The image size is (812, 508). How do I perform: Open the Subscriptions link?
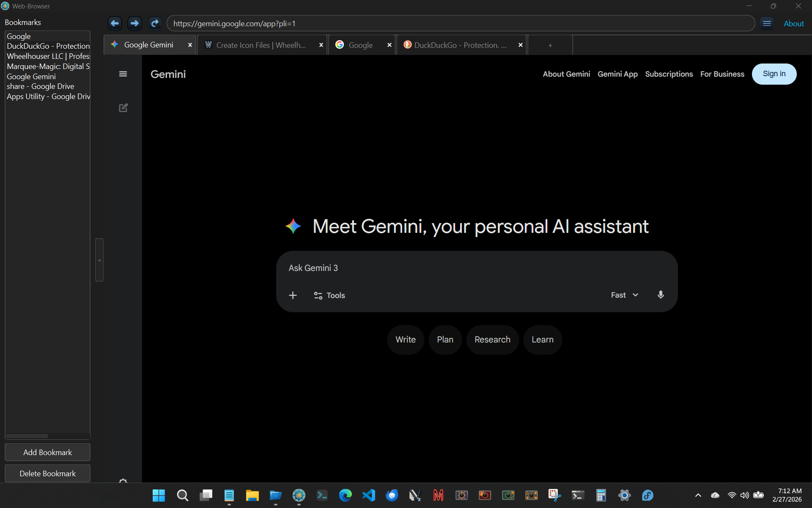(669, 74)
